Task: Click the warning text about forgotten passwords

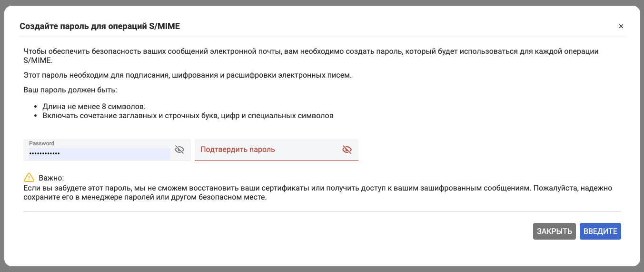Action: pyautogui.click(x=317, y=188)
